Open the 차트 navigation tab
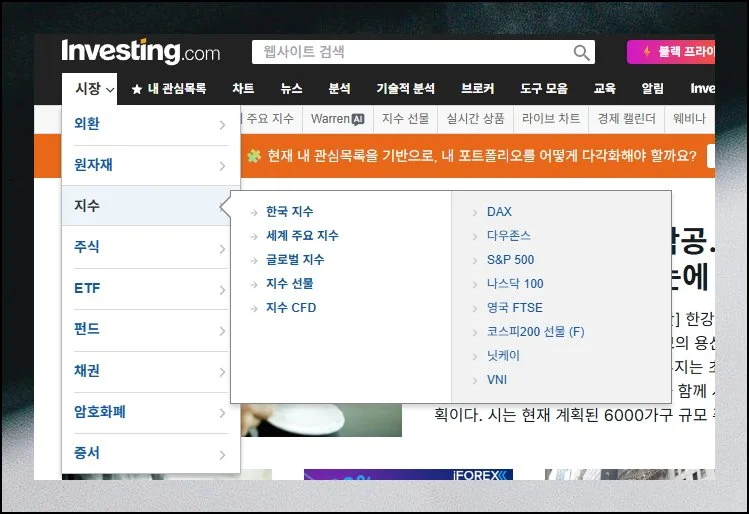The width and height of the screenshot is (749, 514). (x=243, y=89)
